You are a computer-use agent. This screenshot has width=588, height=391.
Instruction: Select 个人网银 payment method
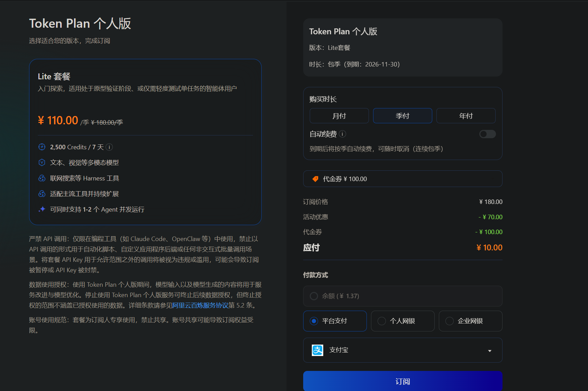click(402, 321)
